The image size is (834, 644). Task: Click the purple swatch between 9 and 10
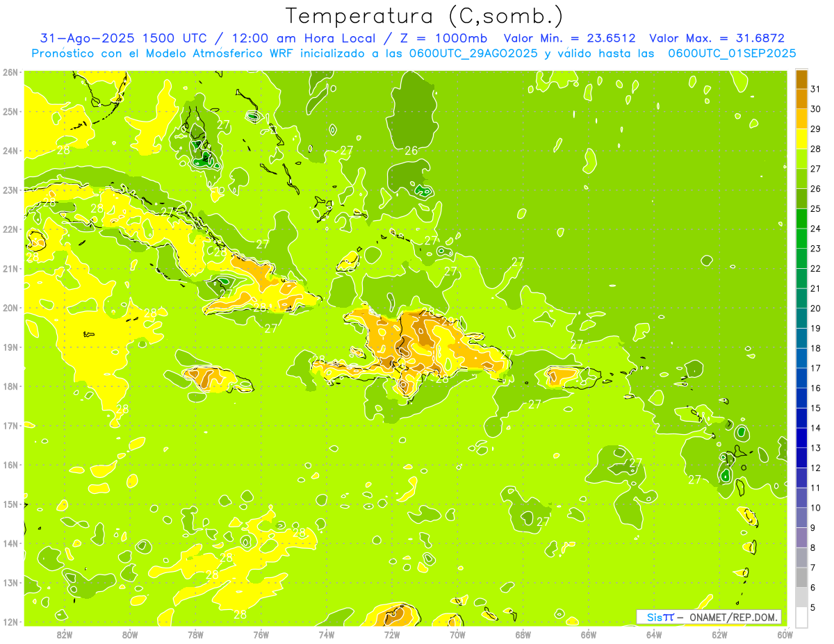point(801,518)
